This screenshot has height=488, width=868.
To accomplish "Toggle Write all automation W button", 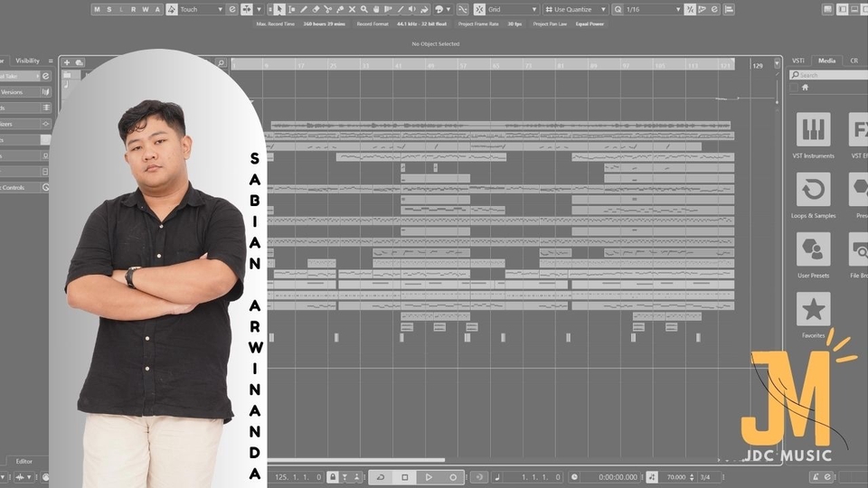I will [146, 9].
